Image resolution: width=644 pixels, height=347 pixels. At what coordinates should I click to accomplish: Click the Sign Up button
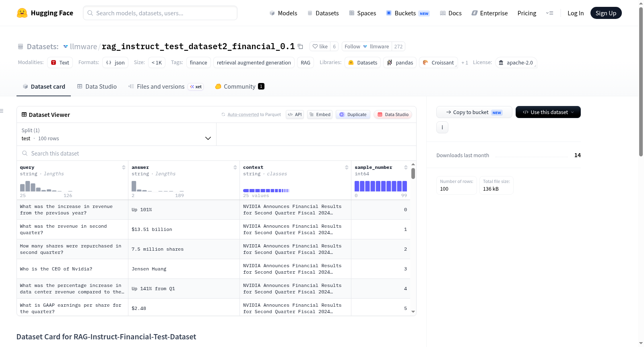click(606, 13)
